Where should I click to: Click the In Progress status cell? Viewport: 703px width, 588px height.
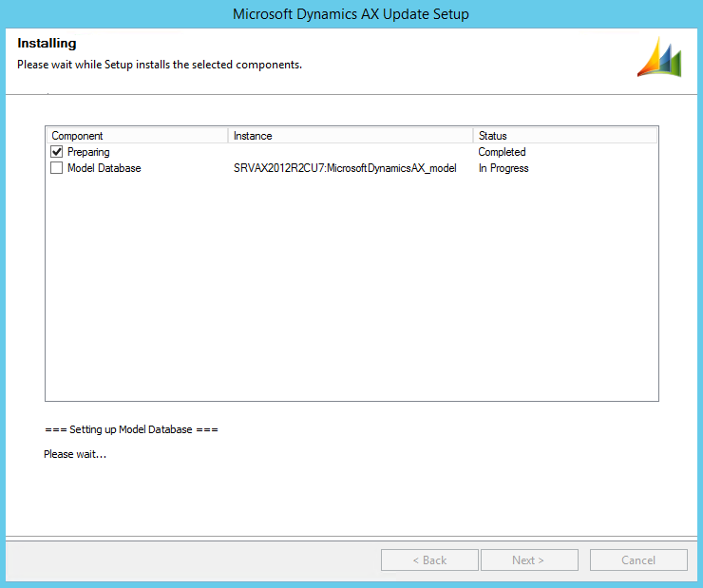(503, 168)
